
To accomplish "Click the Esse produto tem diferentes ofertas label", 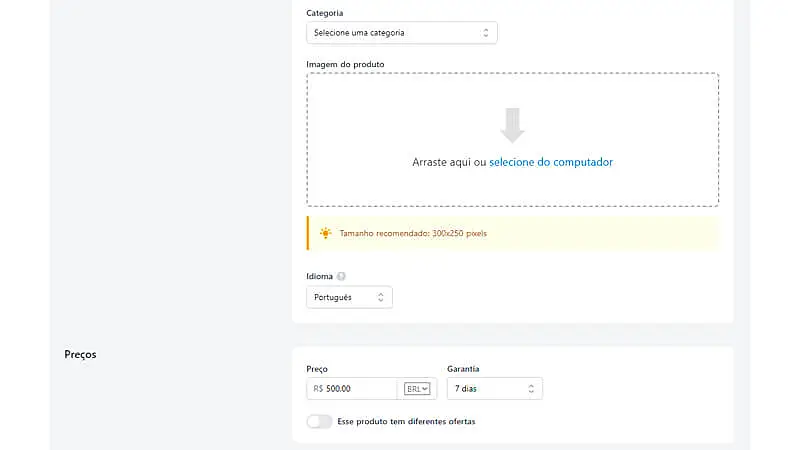I will [406, 421].
